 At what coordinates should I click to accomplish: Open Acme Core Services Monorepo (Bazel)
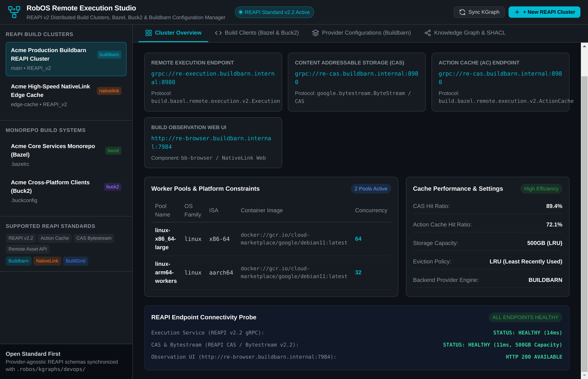pos(66,155)
